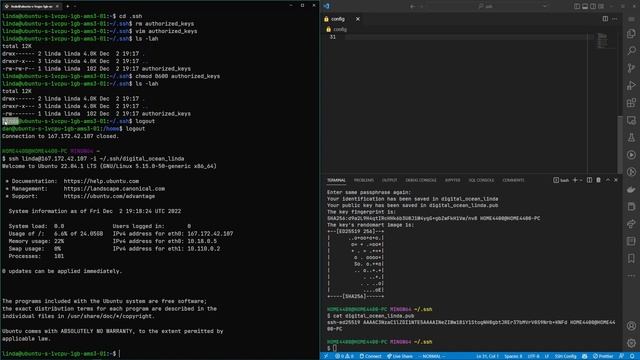Viewport: 640px width, 360px height.
Task: Switch to the TERMINAL panel tab
Action: (x=336, y=180)
